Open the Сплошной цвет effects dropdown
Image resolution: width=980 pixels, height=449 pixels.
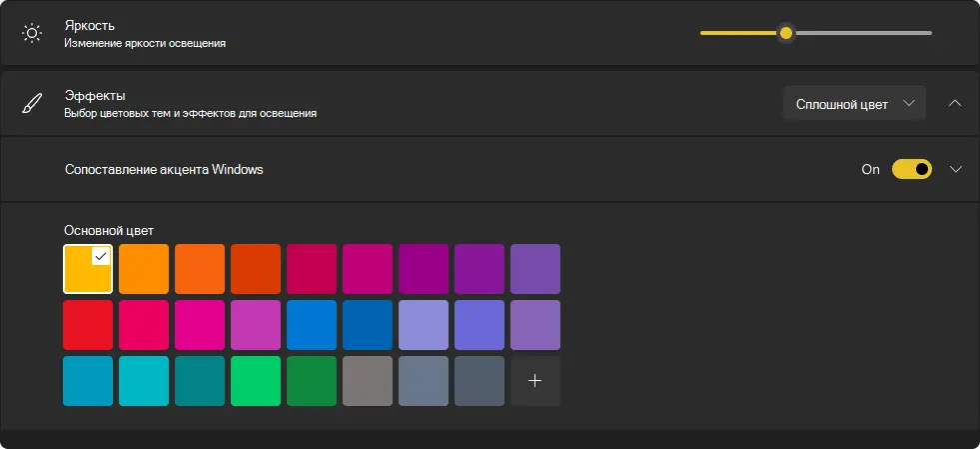854,104
